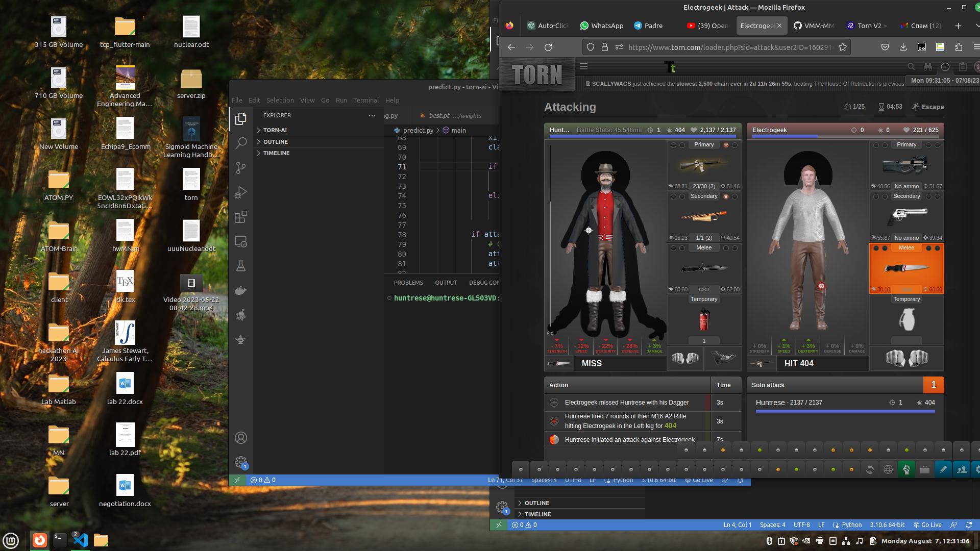This screenshot has width=980, height=551.
Task: Click Torn clock icon in header
Action: pyautogui.click(x=945, y=67)
